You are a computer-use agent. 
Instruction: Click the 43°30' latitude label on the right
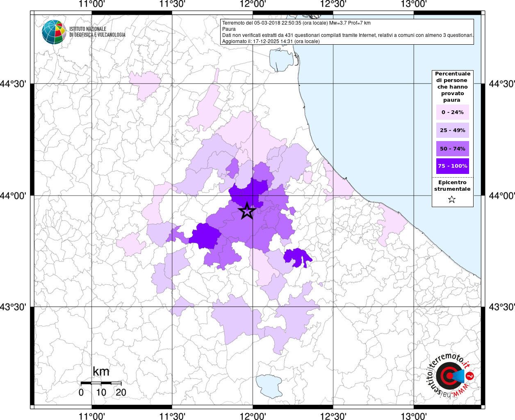click(x=501, y=307)
